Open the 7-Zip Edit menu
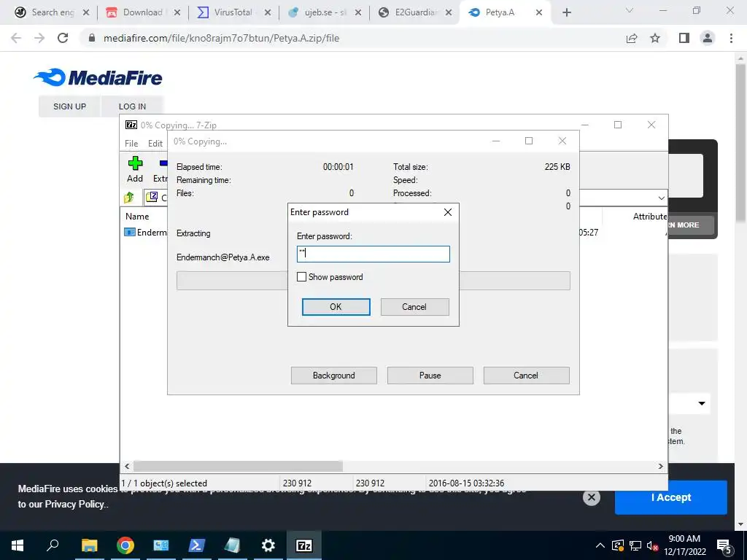This screenshot has height=560, width=747. [155, 144]
